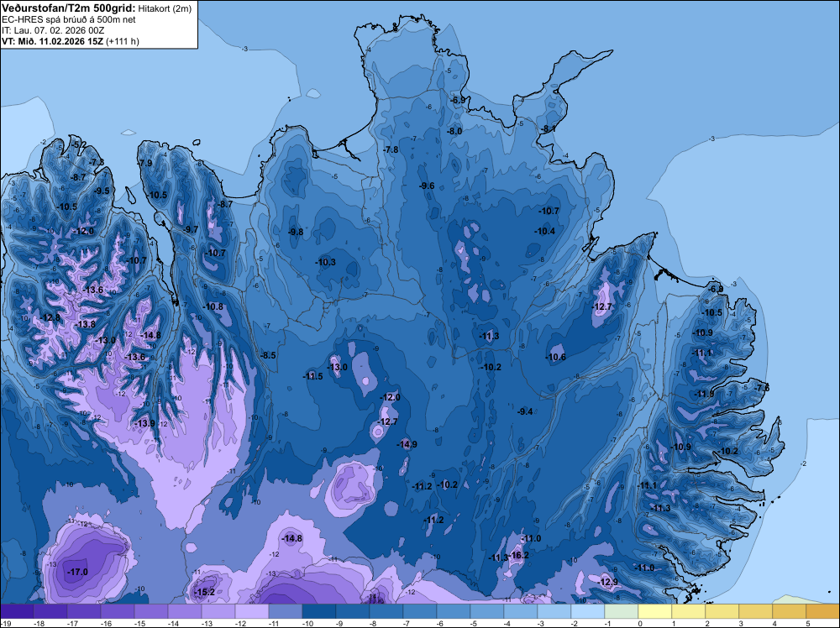Image resolution: width=840 pixels, height=628 pixels.
Task: Click the '-12.9' temperature label
Action: pos(607,582)
